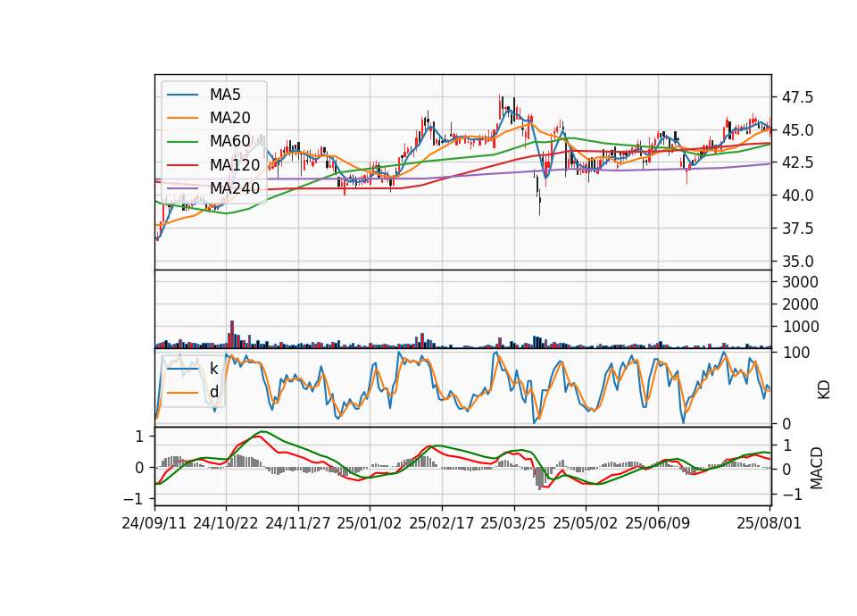Click the 24/11/27 date label
Viewport: 857px width, 616px height.
click(298, 523)
